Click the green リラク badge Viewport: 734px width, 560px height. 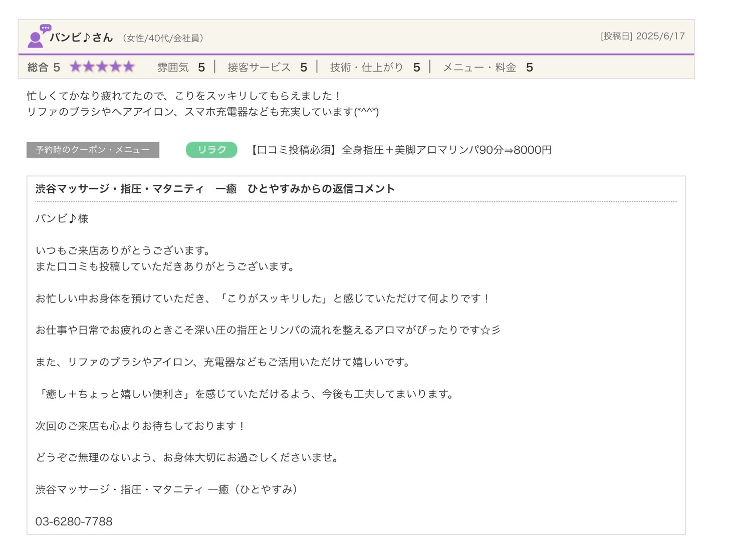(x=211, y=149)
